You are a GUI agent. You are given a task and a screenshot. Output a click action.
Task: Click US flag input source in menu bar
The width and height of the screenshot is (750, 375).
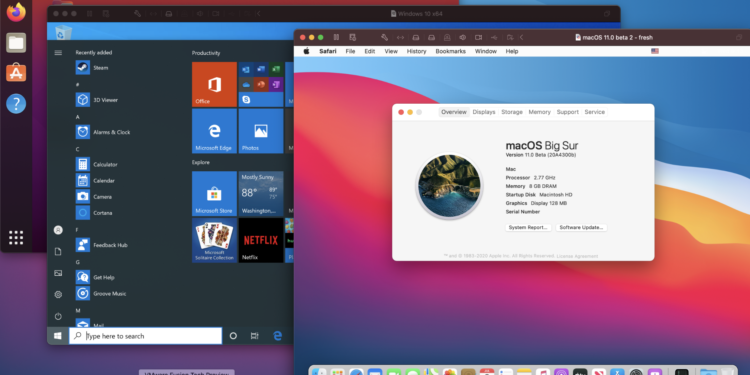click(x=655, y=51)
